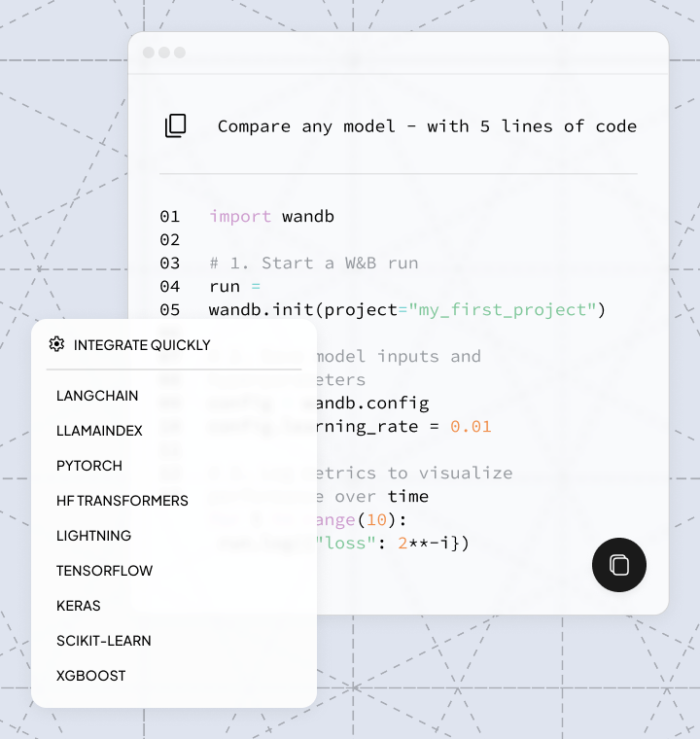Choose the HF TRANSFORMERS integration

[122, 501]
